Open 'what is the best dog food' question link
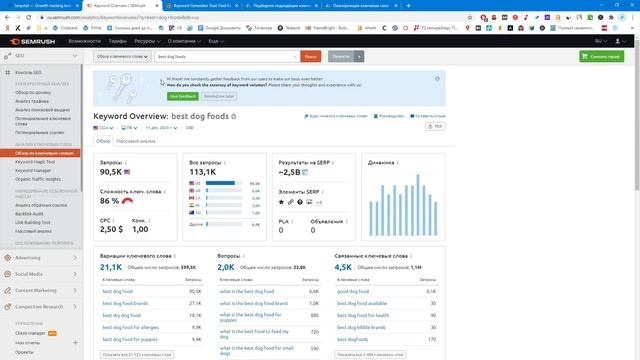 [x=247, y=291]
